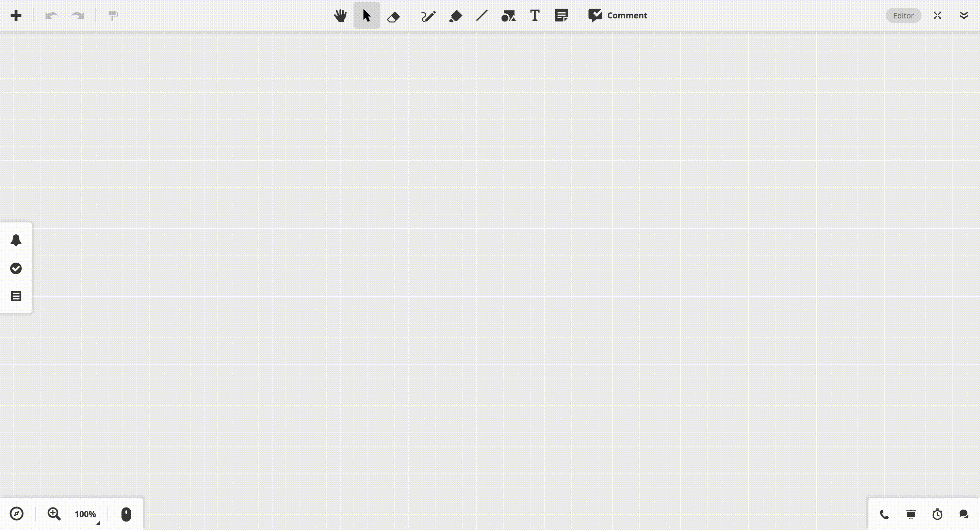
Task: Select the Highlighter tool
Action: [x=455, y=15]
